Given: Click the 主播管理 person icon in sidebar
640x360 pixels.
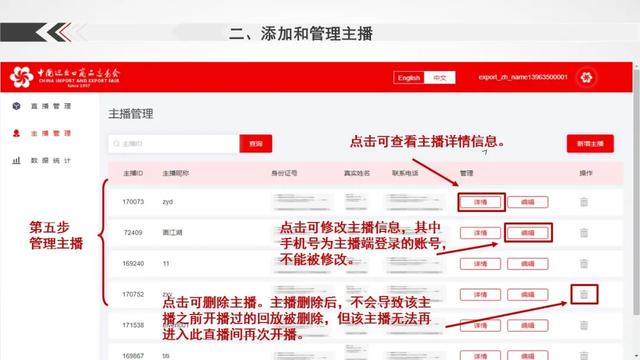Looking at the screenshot, I should pyautogui.click(x=16, y=133).
